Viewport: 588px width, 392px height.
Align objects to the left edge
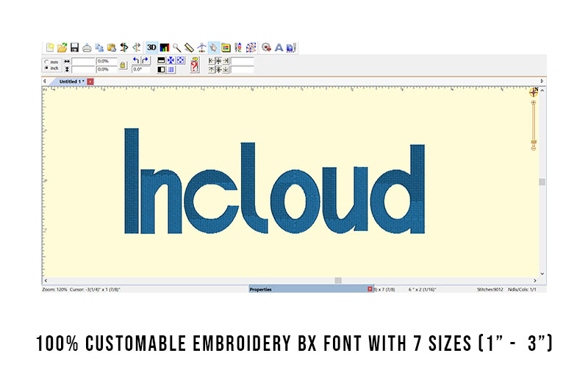[x=211, y=61]
